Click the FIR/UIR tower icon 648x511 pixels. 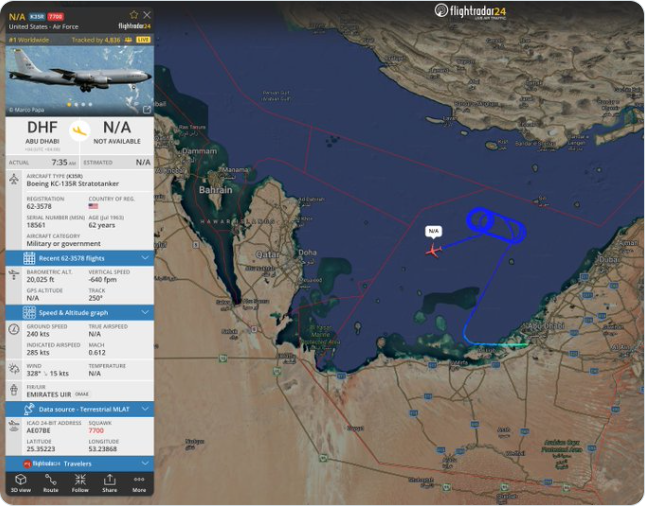tap(14, 389)
